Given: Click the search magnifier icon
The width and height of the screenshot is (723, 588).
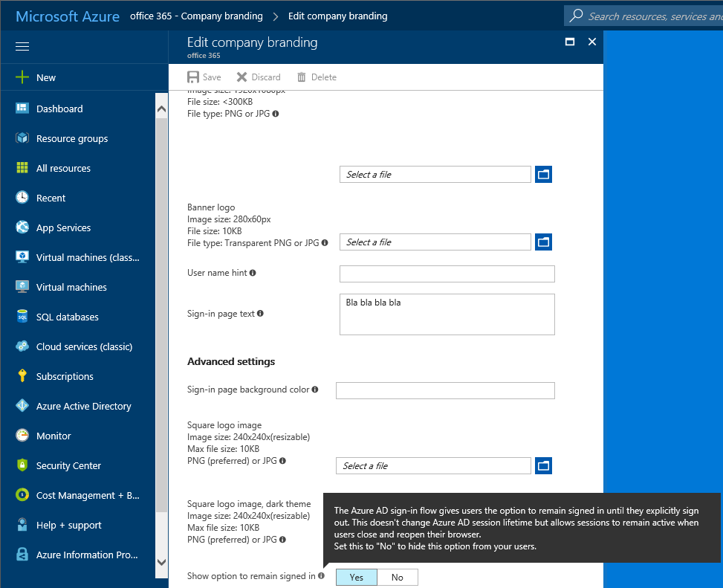Looking at the screenshot, I should click(x=576, y=16).
